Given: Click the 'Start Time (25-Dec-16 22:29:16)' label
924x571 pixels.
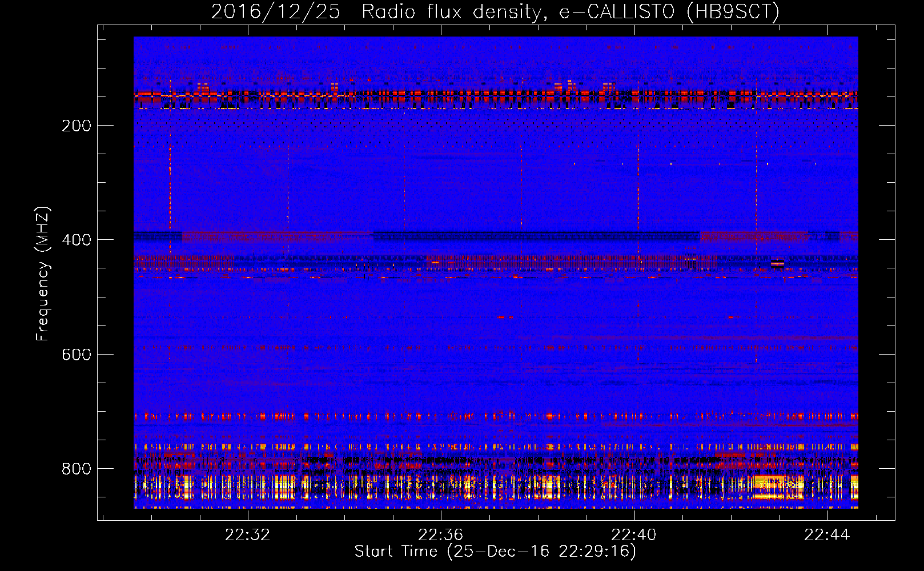Looking at the screenshot, I should [x=495, y=552].
